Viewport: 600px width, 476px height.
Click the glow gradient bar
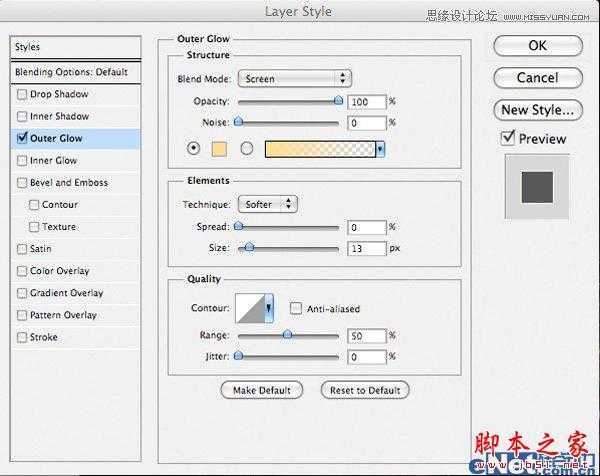tap(320, 149)
